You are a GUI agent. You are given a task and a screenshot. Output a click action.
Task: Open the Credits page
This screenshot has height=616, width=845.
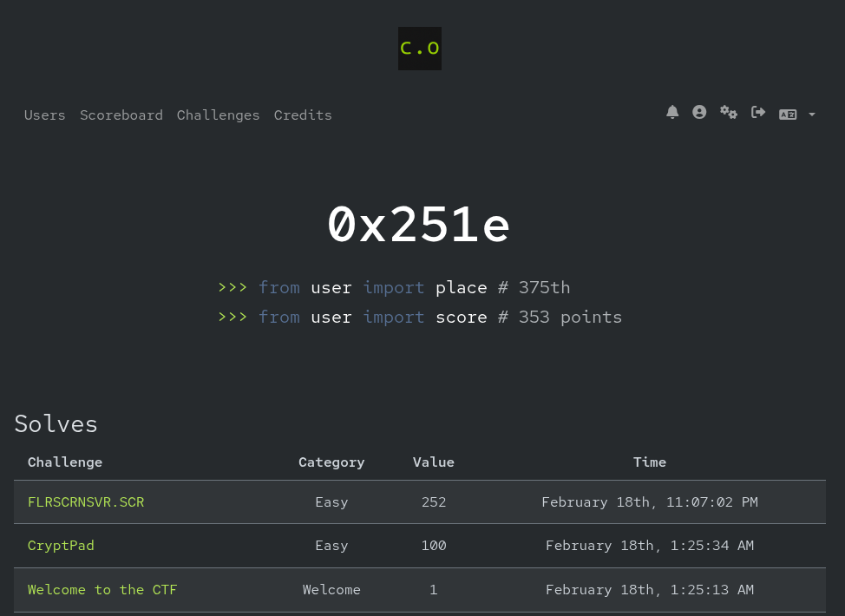tap(303, 115)
